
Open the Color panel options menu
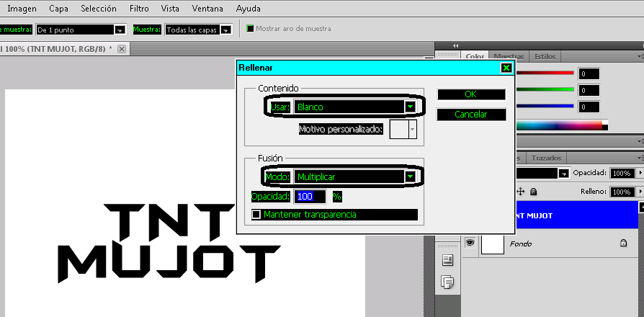coord(639,56)
